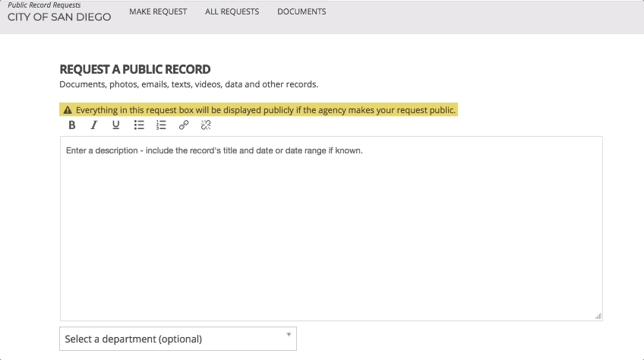
Task: Click the City of San Diego title
Action: point(59,17)
